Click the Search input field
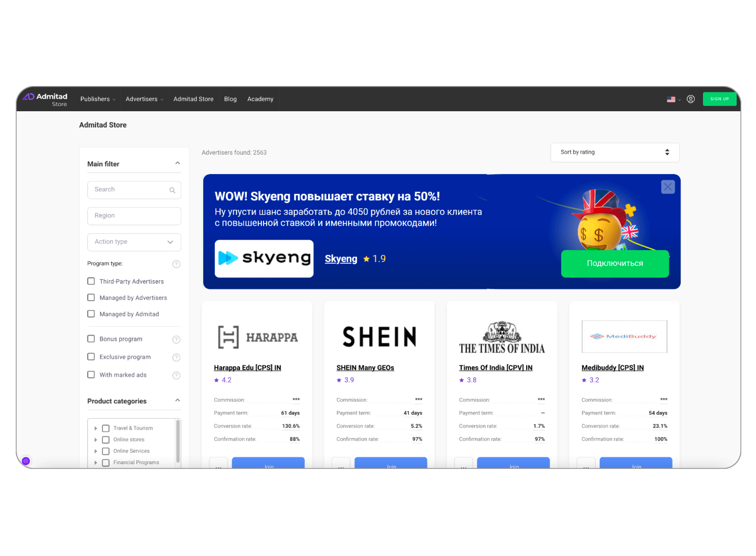Screen dimensions: 756x556 134,190
